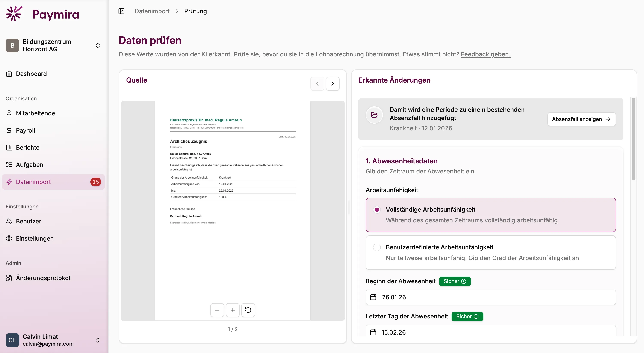
Task: Click the Letzter Tag date field 15.02.26
Action: click(490, 331)
